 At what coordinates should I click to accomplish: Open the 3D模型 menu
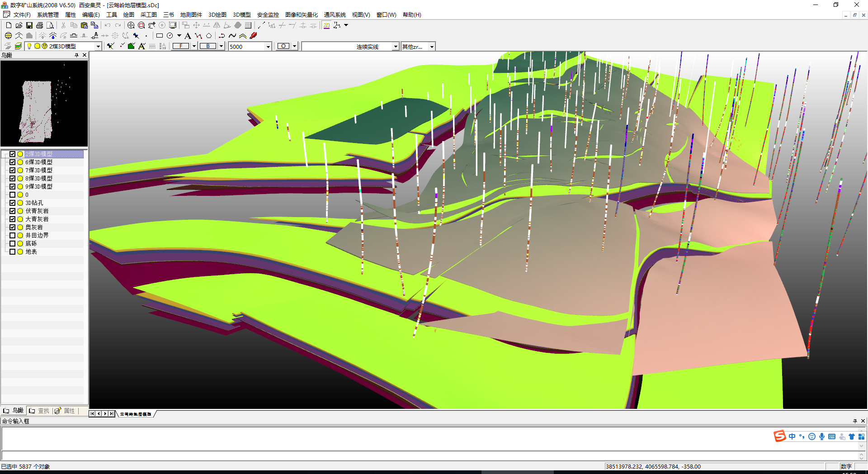coord(241,15)
